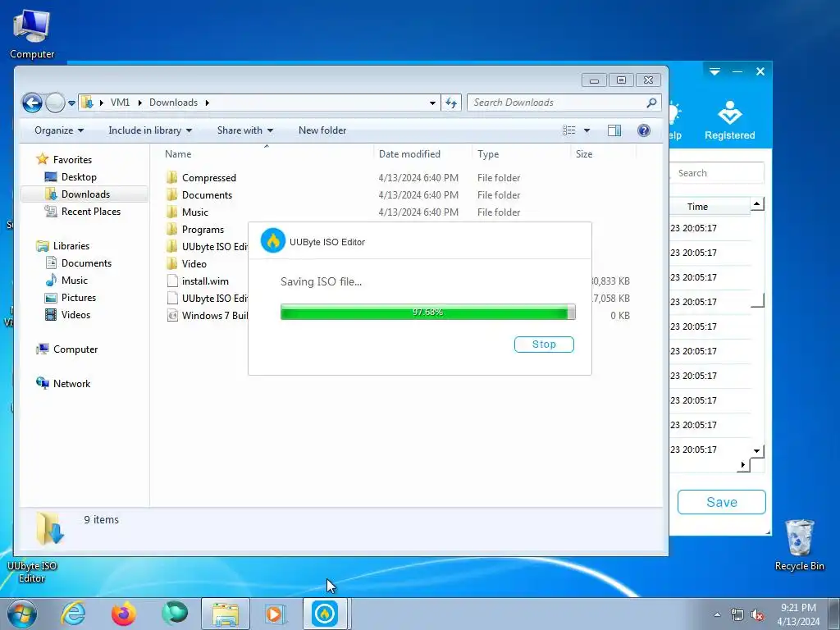Click the UUByte ISO Editor flame logo in the dialog
Screen dimensions: 840x630
point(272,242)
